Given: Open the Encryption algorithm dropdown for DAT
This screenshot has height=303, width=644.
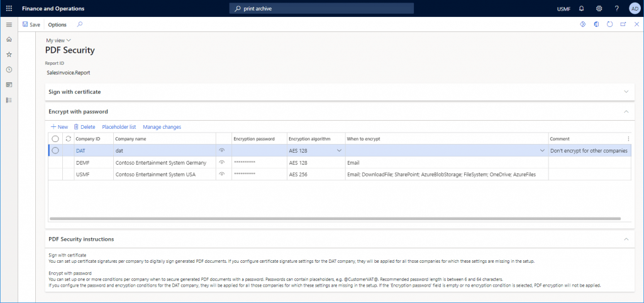Looking at the screenshot, I should coord(339,151).
